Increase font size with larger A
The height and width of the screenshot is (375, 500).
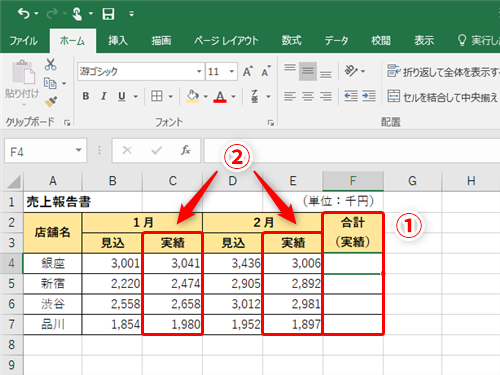(248, 71)
